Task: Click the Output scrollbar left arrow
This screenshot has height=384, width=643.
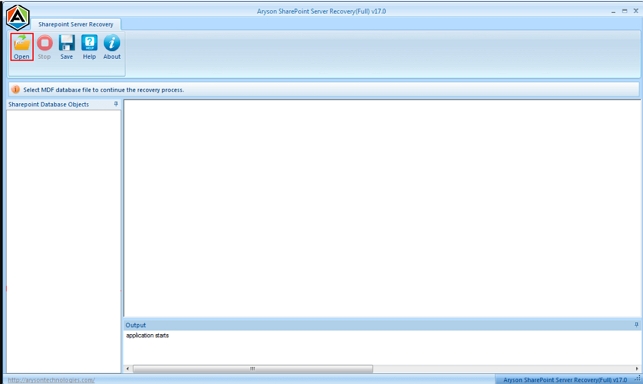Action: (x=128, y=368)
